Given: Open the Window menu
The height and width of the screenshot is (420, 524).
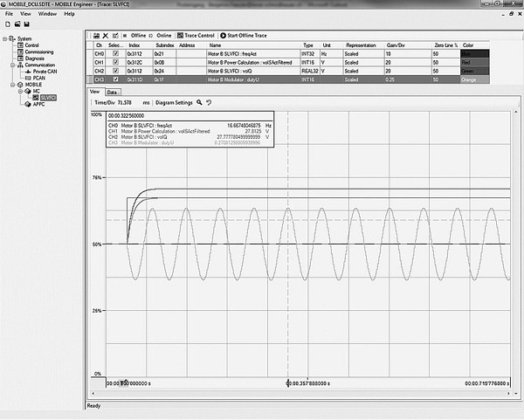Looking at the screenshot, I should click(48, 14).
